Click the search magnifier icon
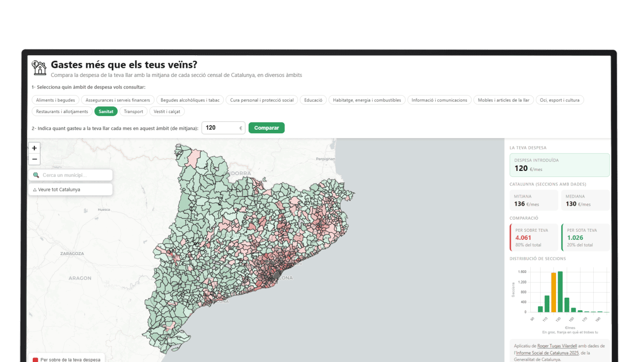 [x=36, y=175]
